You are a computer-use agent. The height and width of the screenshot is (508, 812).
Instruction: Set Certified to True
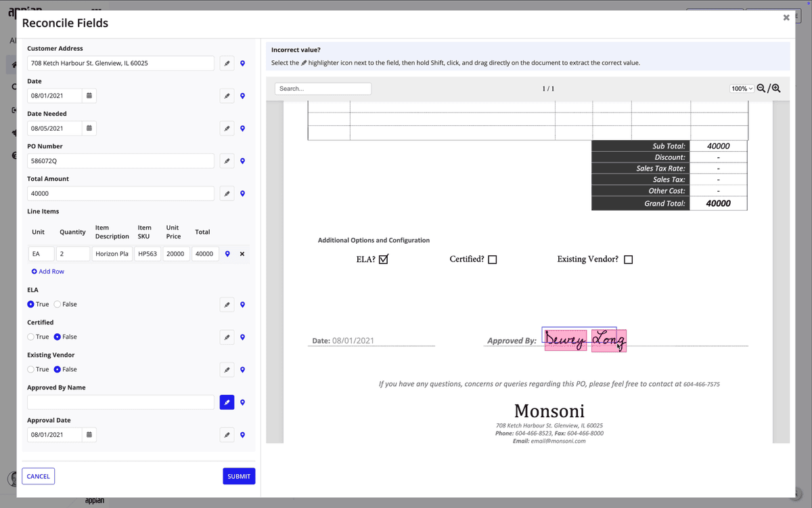(x=31, y=337)
